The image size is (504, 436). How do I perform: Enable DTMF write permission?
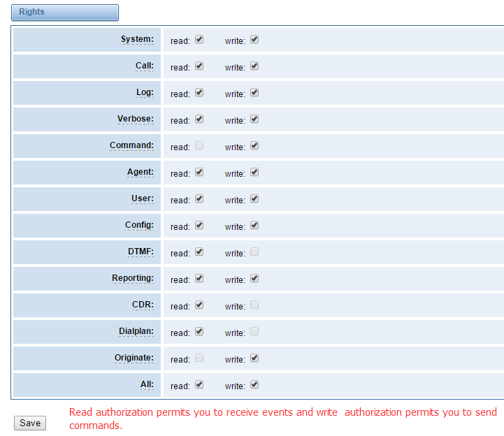(x=254, y=252)
